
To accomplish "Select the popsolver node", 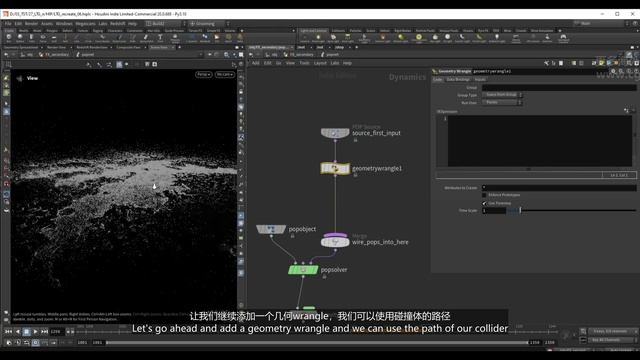I will (303, 270).
